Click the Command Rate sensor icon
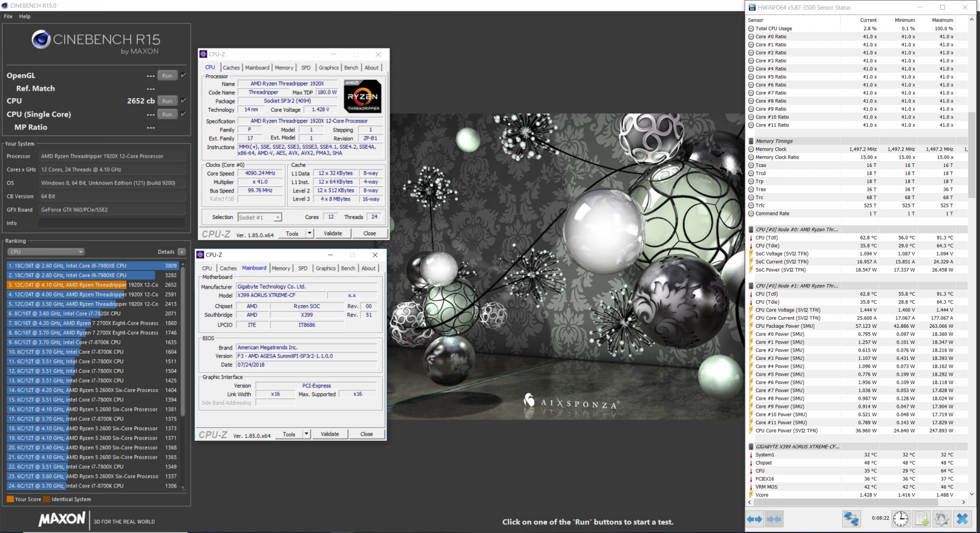This screenshot has width=980, height=533. [751, 214]
